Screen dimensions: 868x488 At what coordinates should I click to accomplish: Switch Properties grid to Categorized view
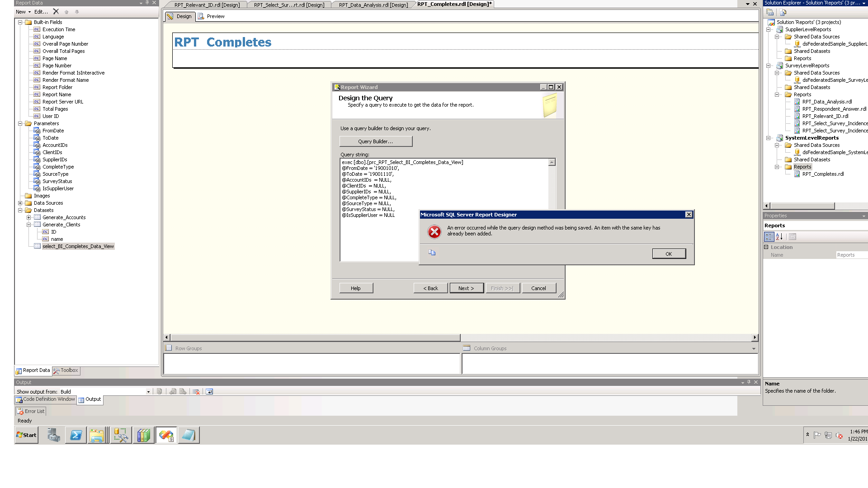tap(769, 237)
